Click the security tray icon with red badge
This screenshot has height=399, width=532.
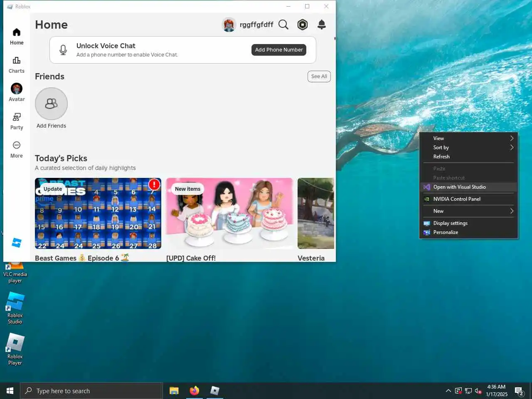coord(458,391)
